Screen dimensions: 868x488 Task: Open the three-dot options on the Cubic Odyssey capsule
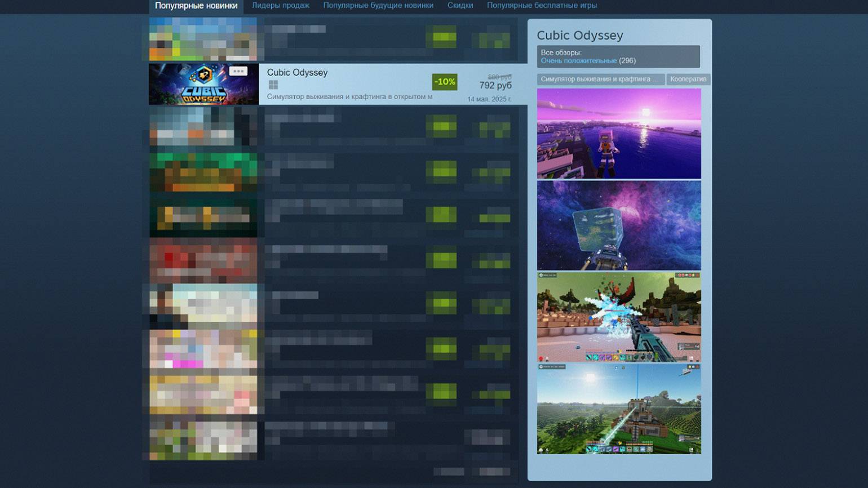point(238,71)
